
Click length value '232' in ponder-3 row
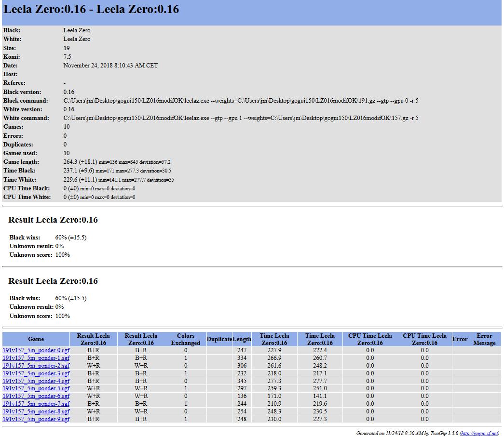[x=242, y=373]
